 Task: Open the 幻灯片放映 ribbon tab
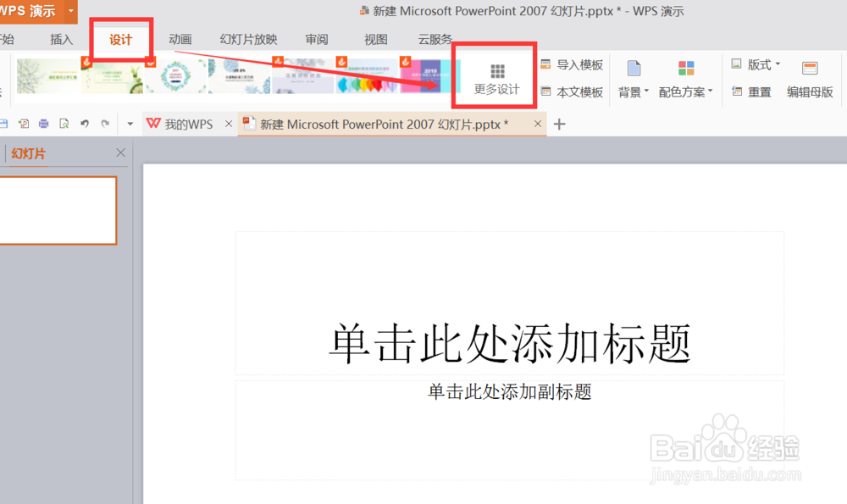point(248,40)
